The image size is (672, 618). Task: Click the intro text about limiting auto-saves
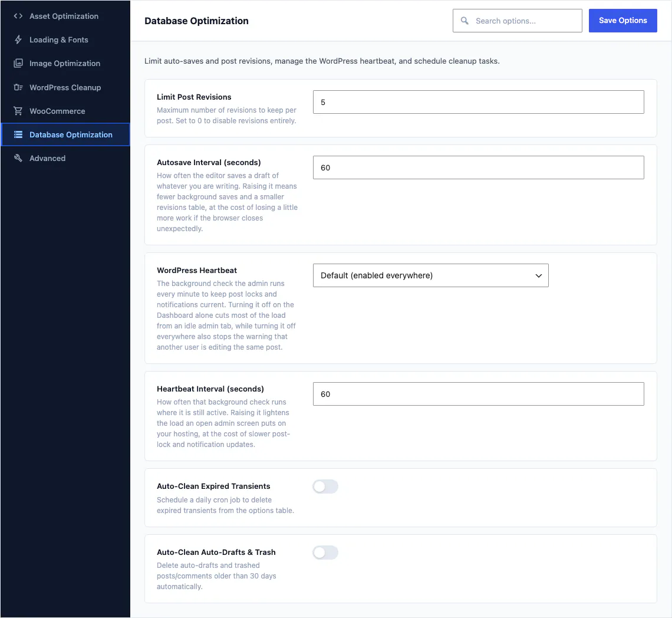[x=322, y=61]
